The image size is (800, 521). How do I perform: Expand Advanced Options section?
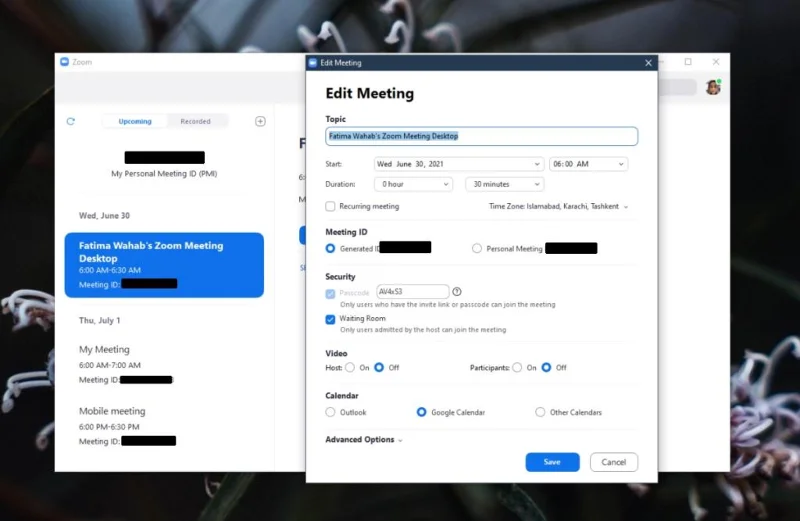click(x=364, y=439)
